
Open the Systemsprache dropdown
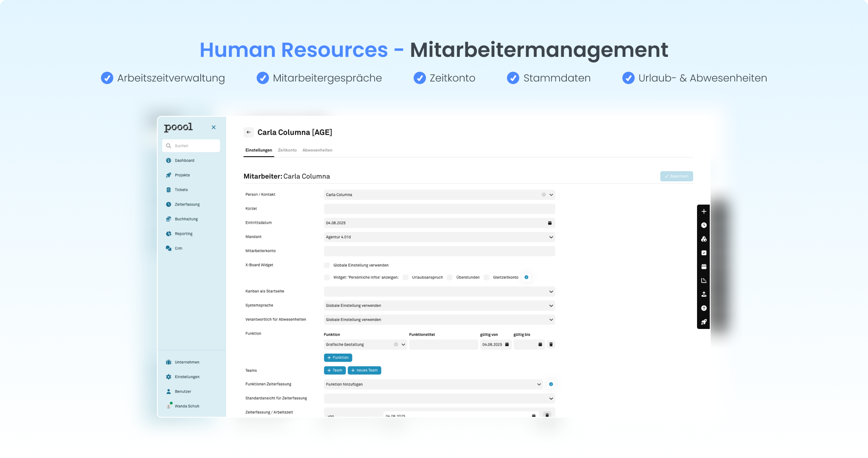[x=439, y=306]
